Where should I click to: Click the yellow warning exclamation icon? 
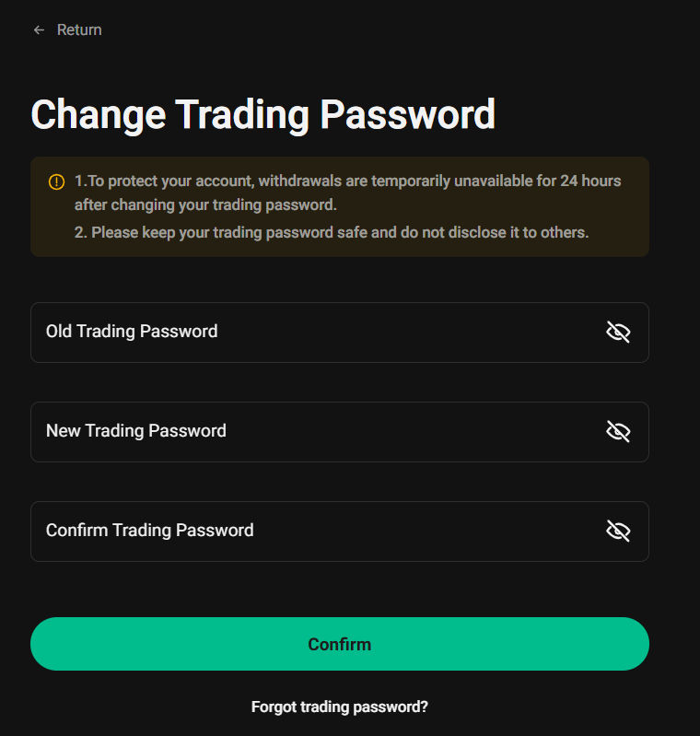(x=56, y=181)
